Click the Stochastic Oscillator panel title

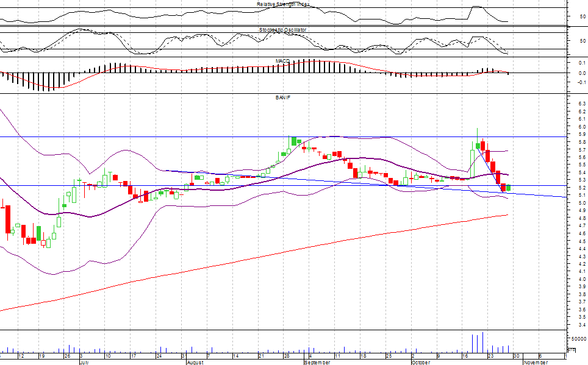click(x=283, y=30)
